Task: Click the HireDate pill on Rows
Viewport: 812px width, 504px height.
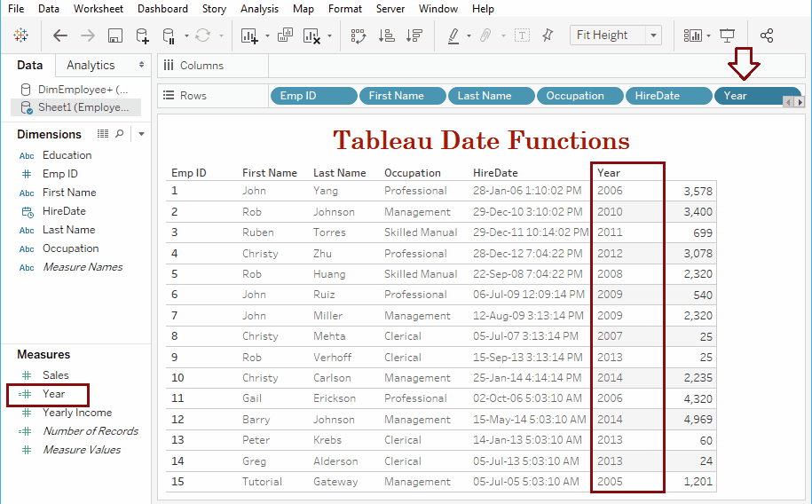Action: point(668,96)
